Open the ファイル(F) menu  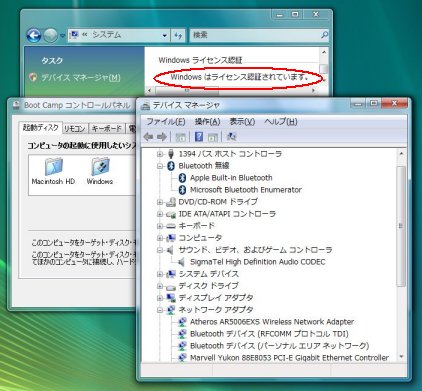166,121
